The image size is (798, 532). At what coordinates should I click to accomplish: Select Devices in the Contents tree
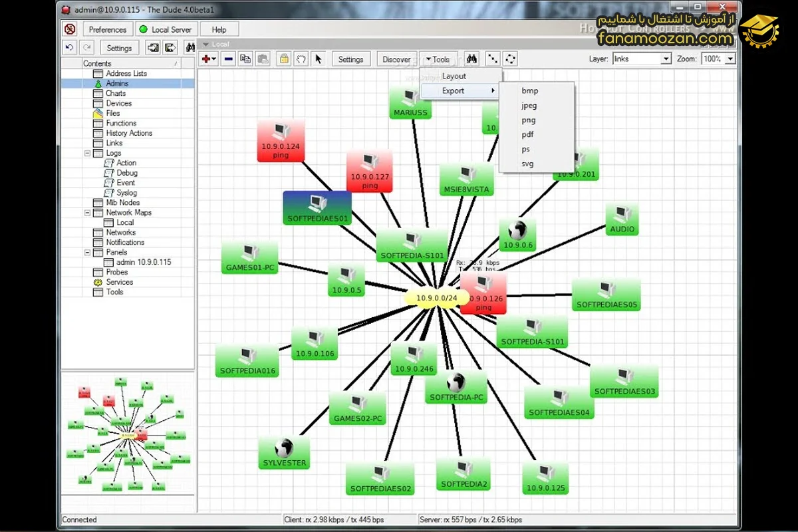118,103
